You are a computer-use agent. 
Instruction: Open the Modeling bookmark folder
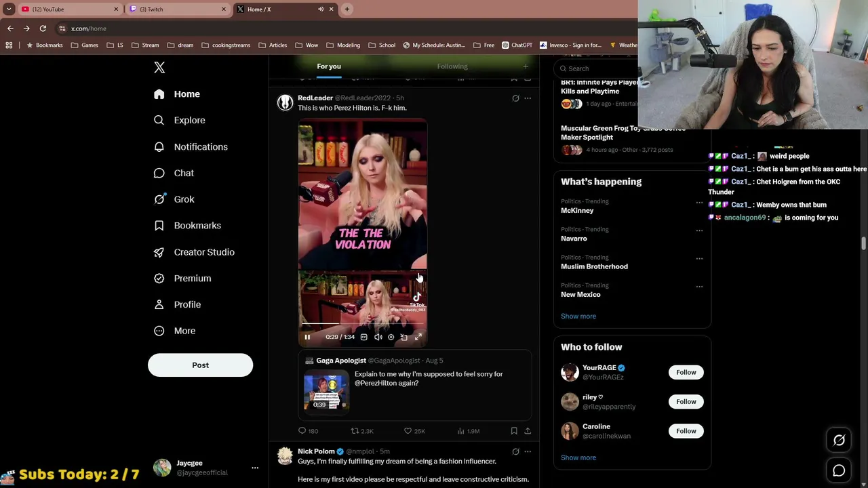(x=343, y=45)
